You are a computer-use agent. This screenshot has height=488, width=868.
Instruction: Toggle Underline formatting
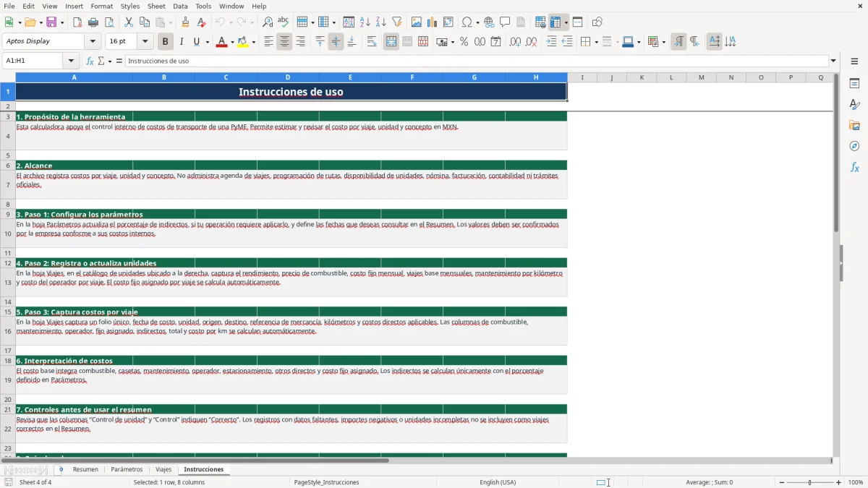click(x=197, y=42)
